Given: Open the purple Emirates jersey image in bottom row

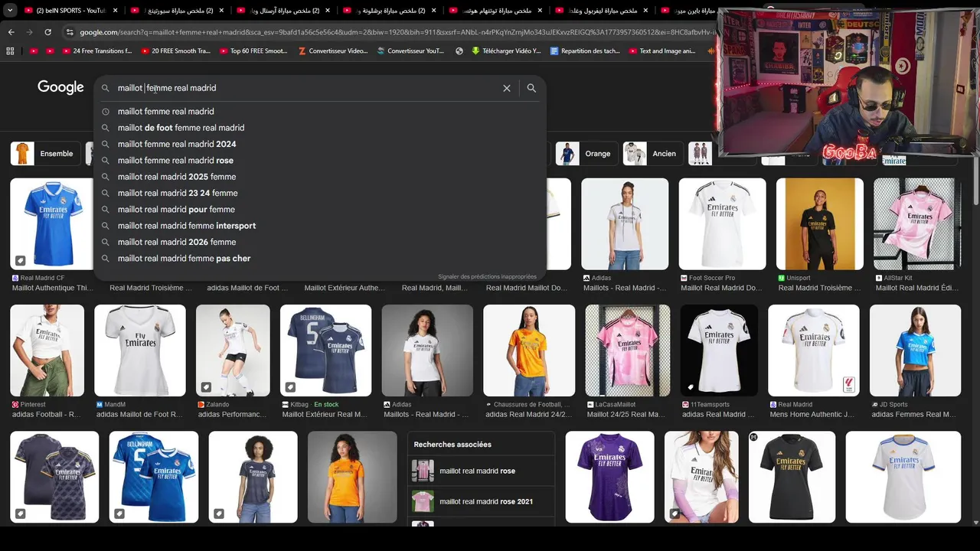Looking at the screenshot, I should 609,477.
